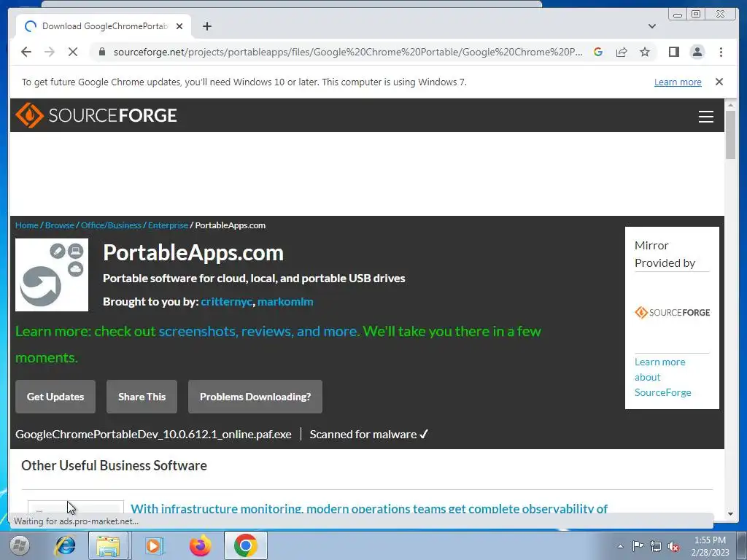Viewport: 747px width, 560px height.
Task: Click the address bar URL
Action: coord(348,52)
